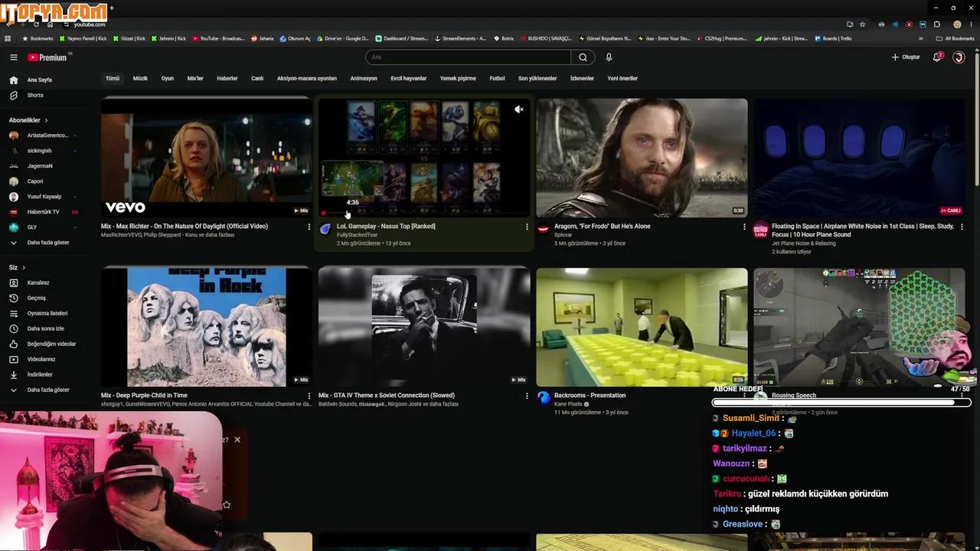Open StreamElements bookmark
Viewport: 980px width, 551px height.
(460, 38)
